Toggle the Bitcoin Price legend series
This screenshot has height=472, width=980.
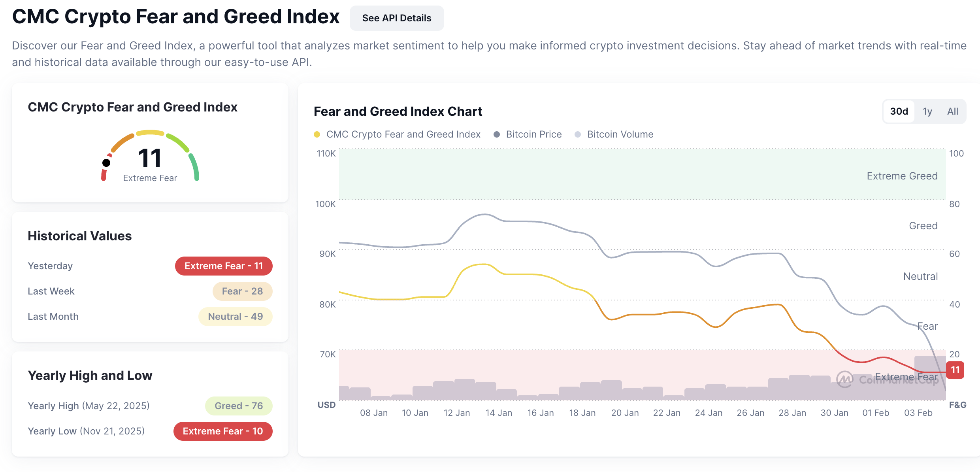pyautogui.click(x=533, y=134)
